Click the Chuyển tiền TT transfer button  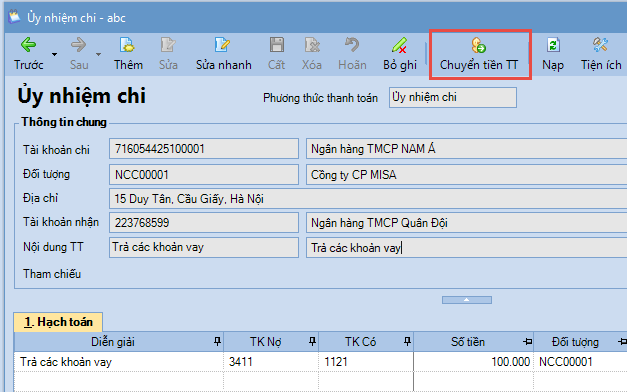pos(479,54)
